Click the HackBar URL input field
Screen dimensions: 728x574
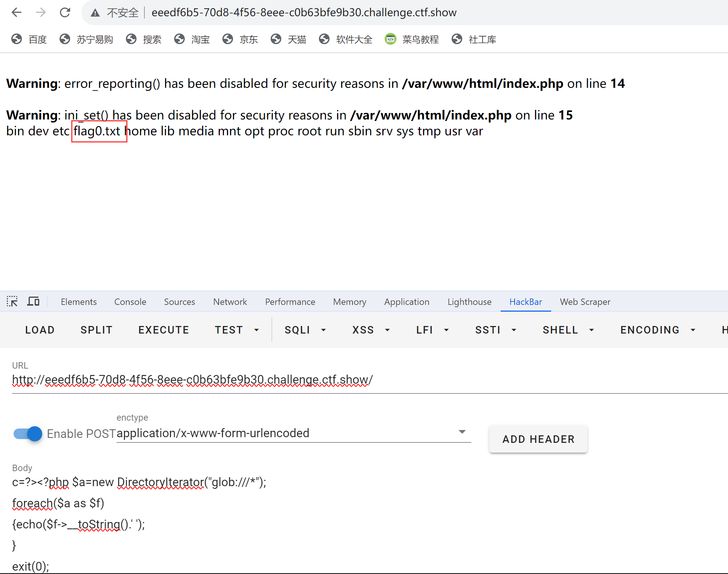[369, 380]
